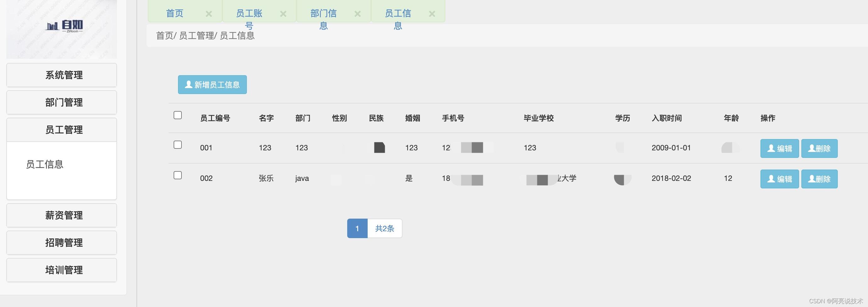Close the 部门信息 tab via X icon
Viewport: 868px width, 307px height.
pos(358,14)
